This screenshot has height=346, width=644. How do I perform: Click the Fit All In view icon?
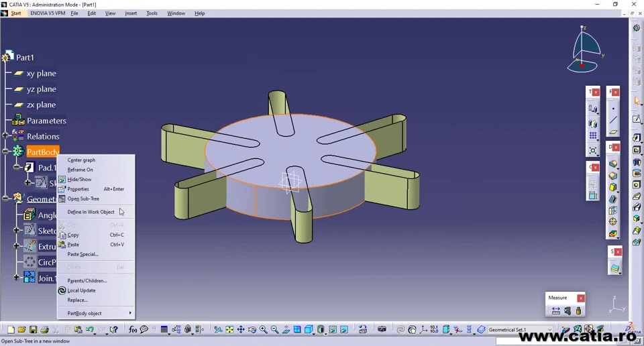(x=229, y=330)
